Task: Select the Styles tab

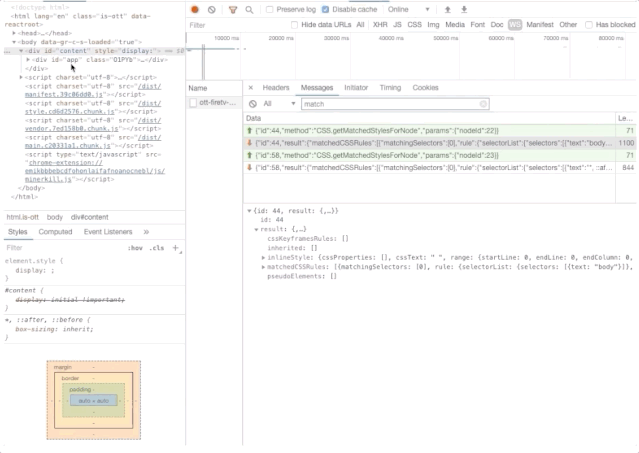Action: point(18,232)
